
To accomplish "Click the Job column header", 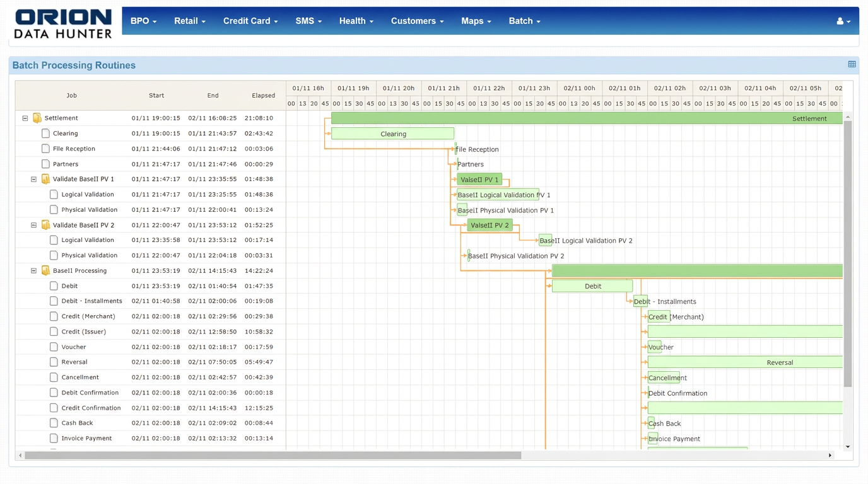I will (x=72, y=95).
